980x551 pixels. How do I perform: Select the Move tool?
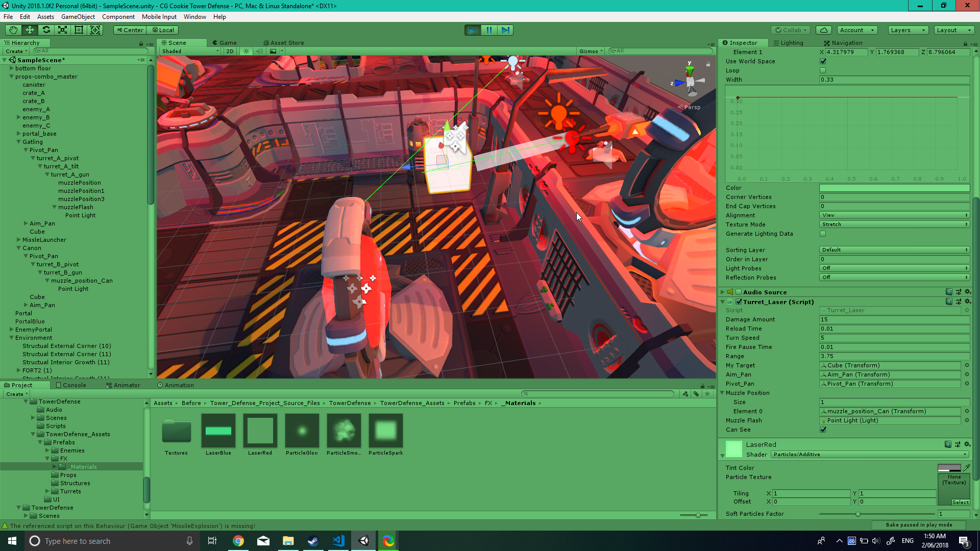tap(29, 30)
